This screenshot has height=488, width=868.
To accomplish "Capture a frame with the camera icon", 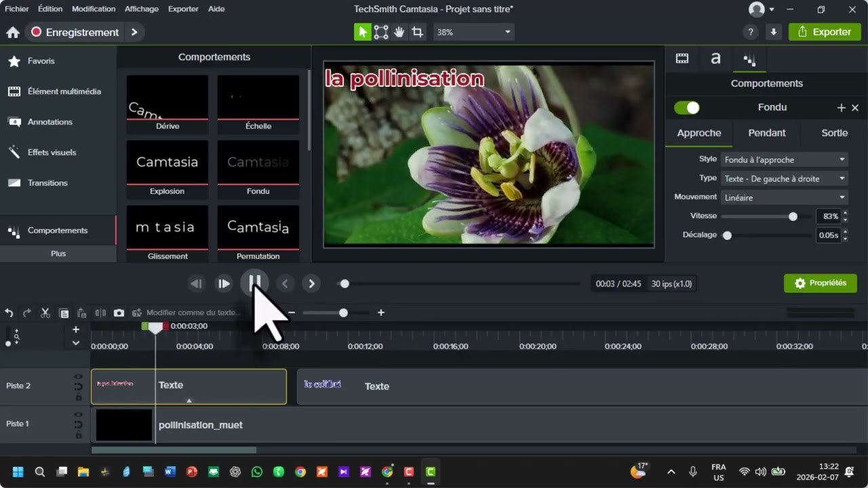I will 119,312.
